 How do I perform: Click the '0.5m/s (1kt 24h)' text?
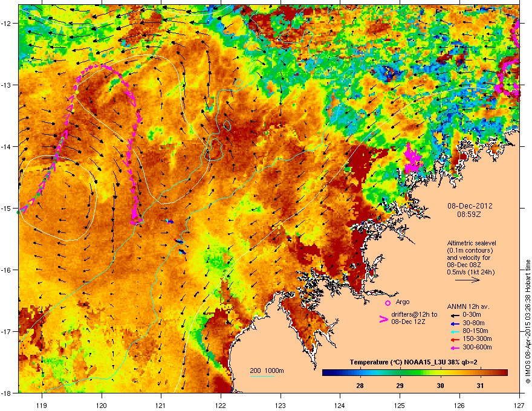(470, 272)
